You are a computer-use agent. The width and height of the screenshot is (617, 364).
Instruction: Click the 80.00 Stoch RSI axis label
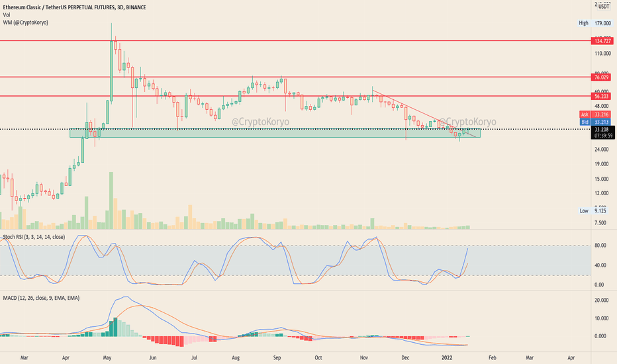click(x=600, y=246)
